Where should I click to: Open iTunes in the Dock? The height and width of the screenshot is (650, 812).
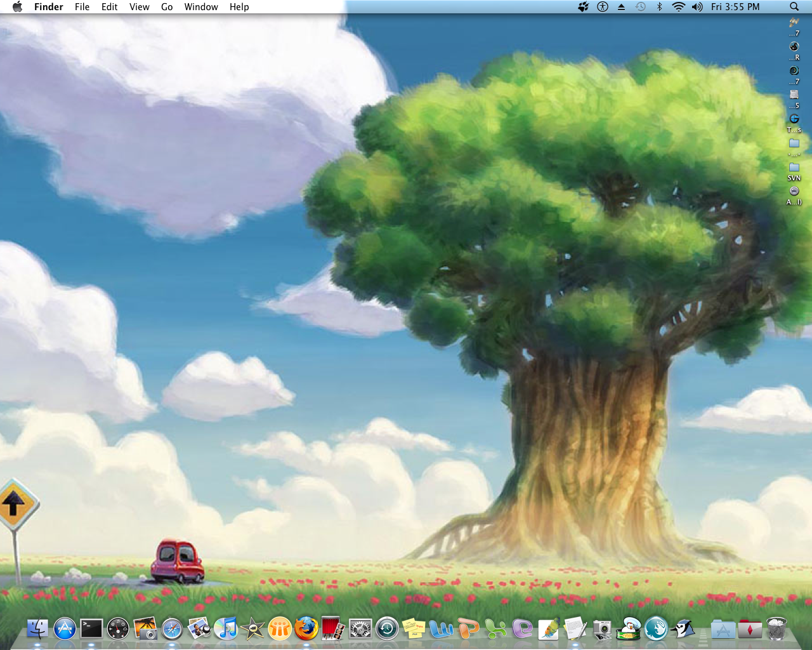click(x=226, y=628)
